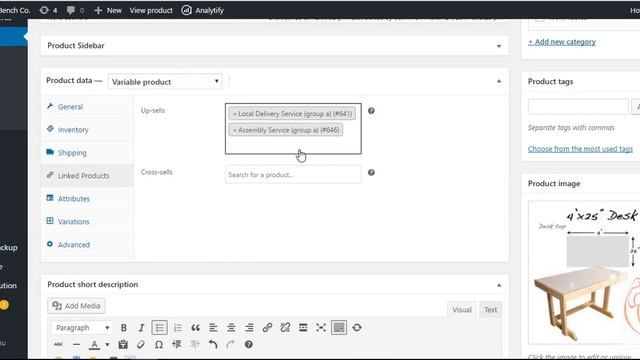Click New in admin bar
This screenshot has height=360, width=640.
point(108,10)
